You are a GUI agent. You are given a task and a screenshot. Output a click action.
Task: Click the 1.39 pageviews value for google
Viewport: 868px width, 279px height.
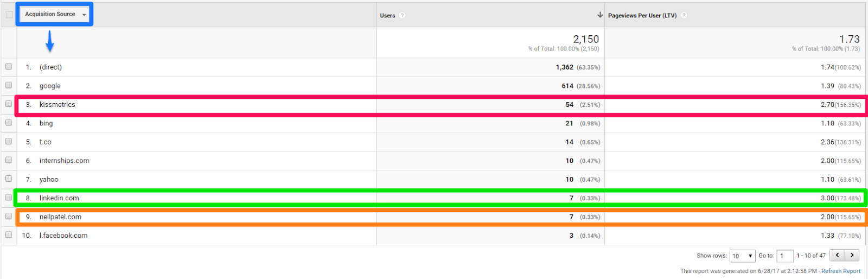(827, 86)
